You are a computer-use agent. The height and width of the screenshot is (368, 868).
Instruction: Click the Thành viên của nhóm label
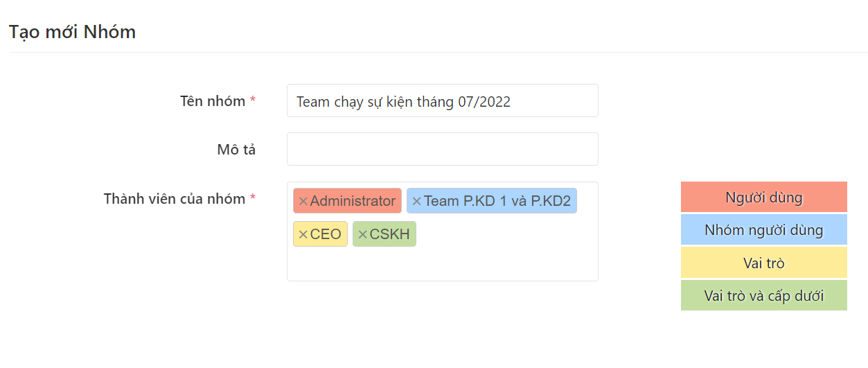pos(174,199)
